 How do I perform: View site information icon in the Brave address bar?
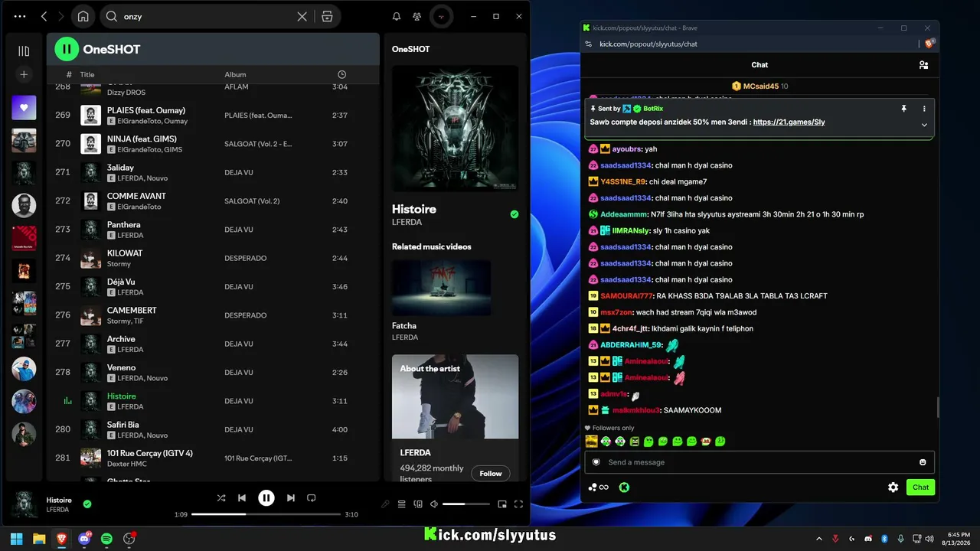point(588,44)
